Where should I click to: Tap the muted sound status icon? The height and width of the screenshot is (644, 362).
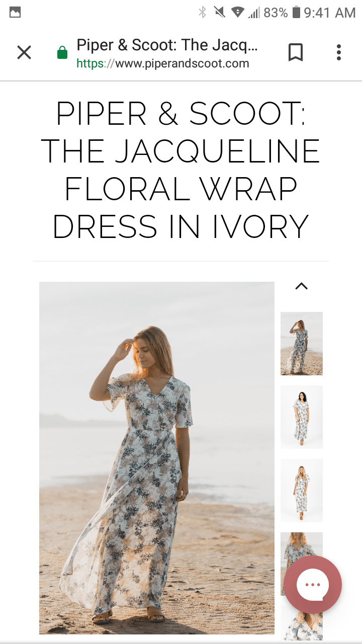[x=220, y=12]
